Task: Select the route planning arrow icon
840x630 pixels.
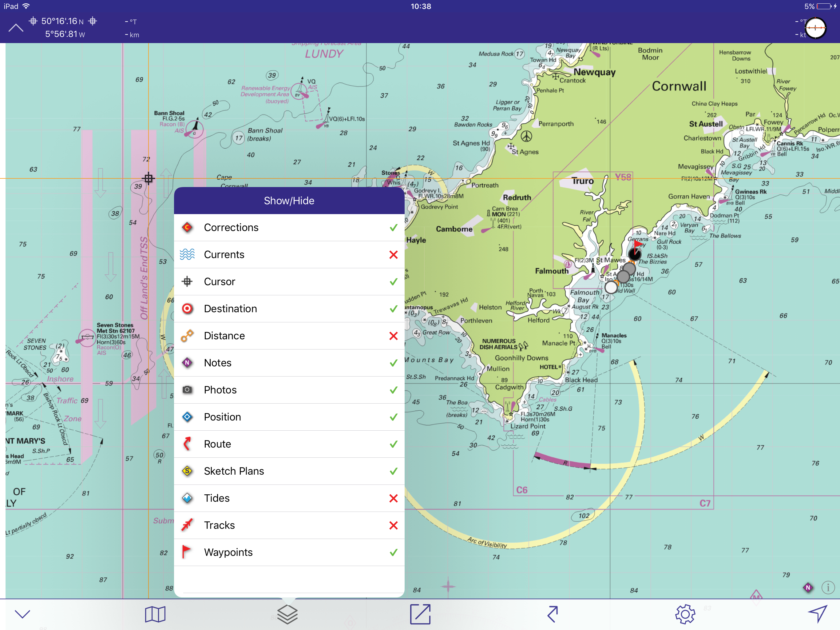Action: pos(553,614)
